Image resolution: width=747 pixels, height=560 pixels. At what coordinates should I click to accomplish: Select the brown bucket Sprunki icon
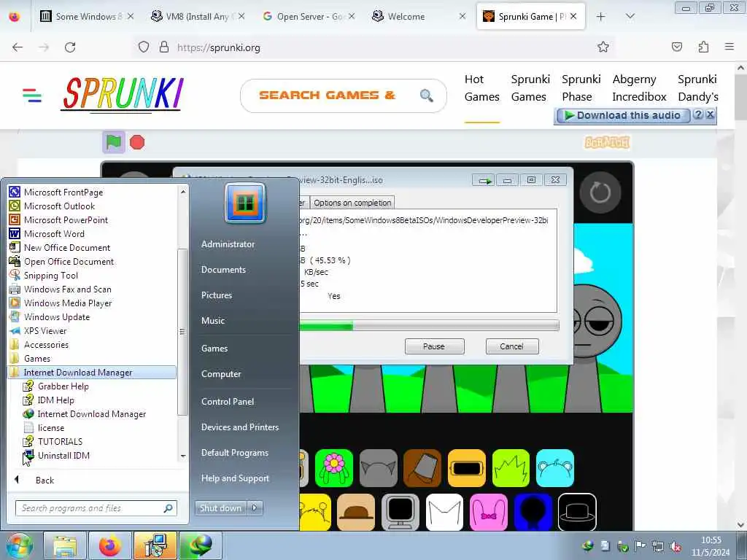coord(422,467)
